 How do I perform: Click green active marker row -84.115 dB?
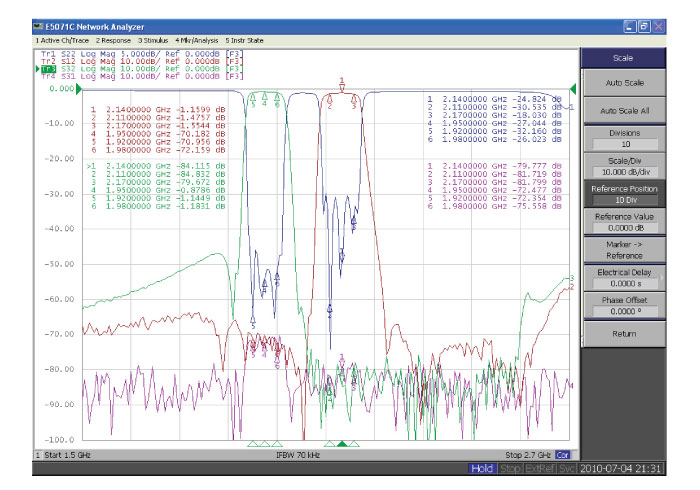click(x=156, y=166)
